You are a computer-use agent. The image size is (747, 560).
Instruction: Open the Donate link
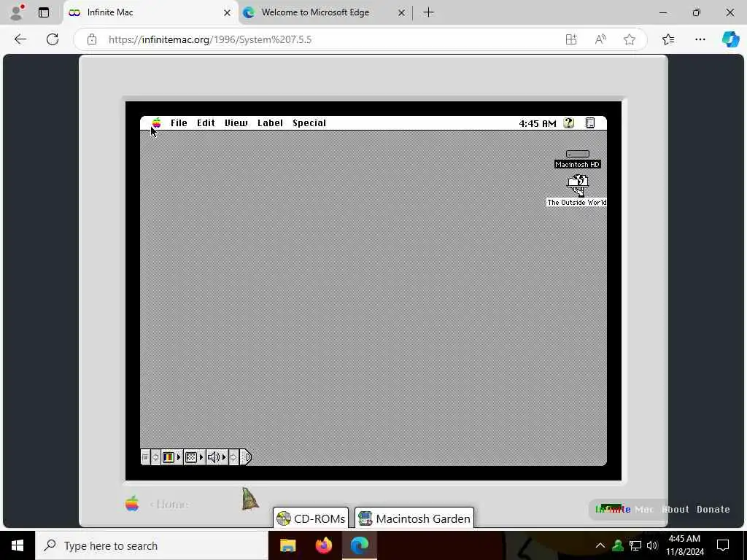[x=713, y=509]
